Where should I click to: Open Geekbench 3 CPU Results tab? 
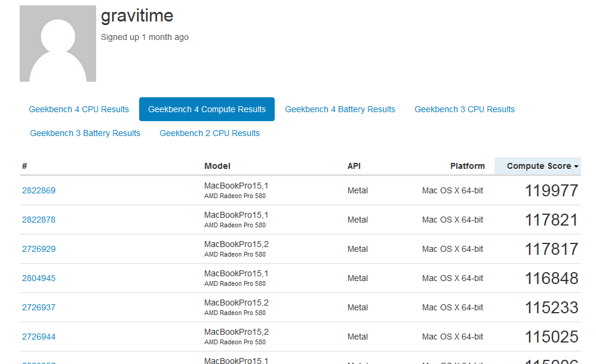coord(465,109)
